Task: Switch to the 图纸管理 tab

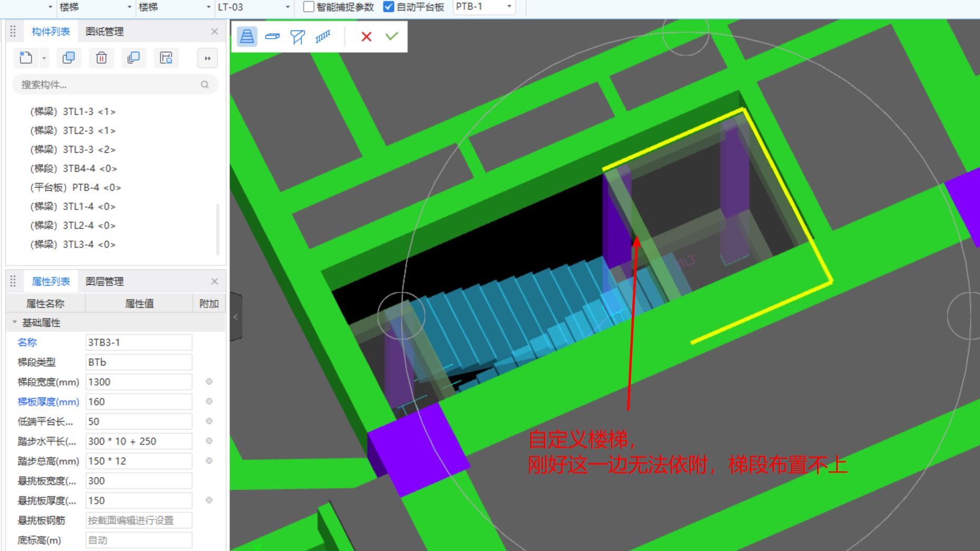Action: pos(104,32)
